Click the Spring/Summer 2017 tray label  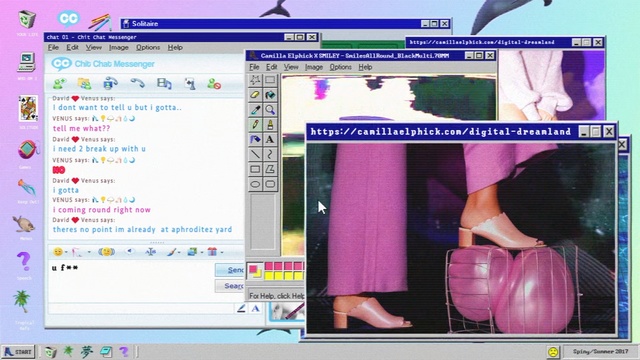click(x=600, y=351)
